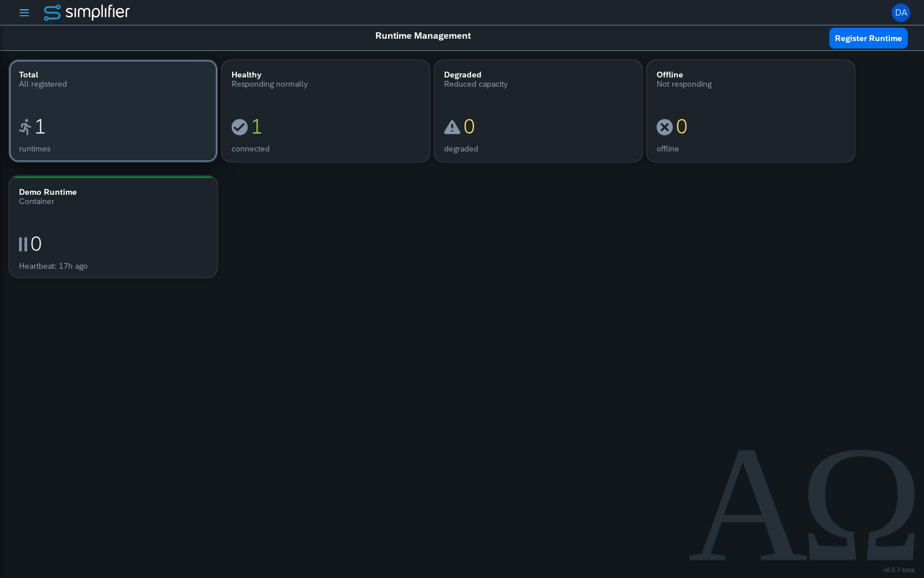Click the warning triangle icon in Degraded card
924x578 pixels.
[x=452, y=127]
